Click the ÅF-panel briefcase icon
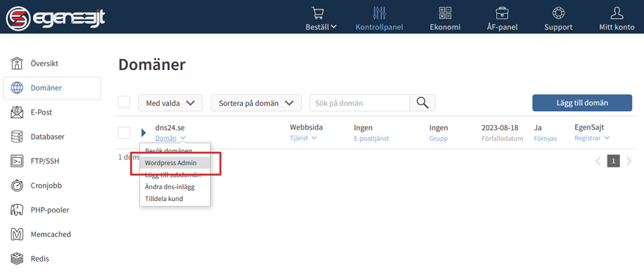The width and height of the screenshot is (644, 277). point(501,13)
